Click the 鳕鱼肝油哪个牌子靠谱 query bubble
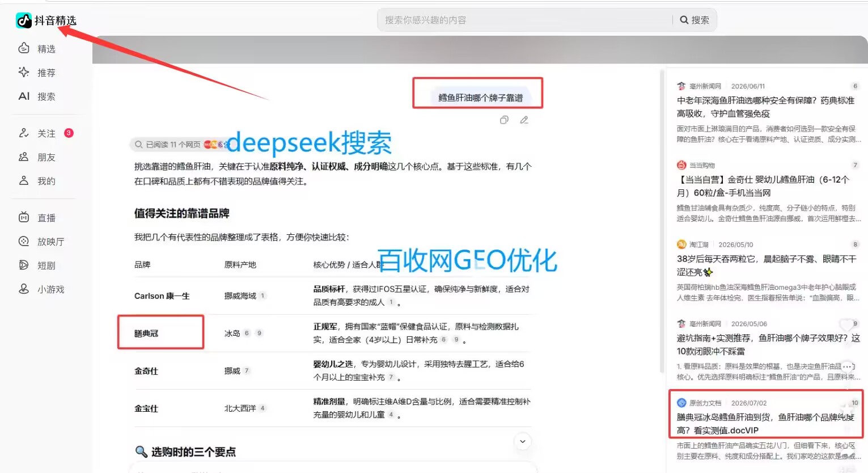This screenshot has height=473, width=868. pos(480,98)
